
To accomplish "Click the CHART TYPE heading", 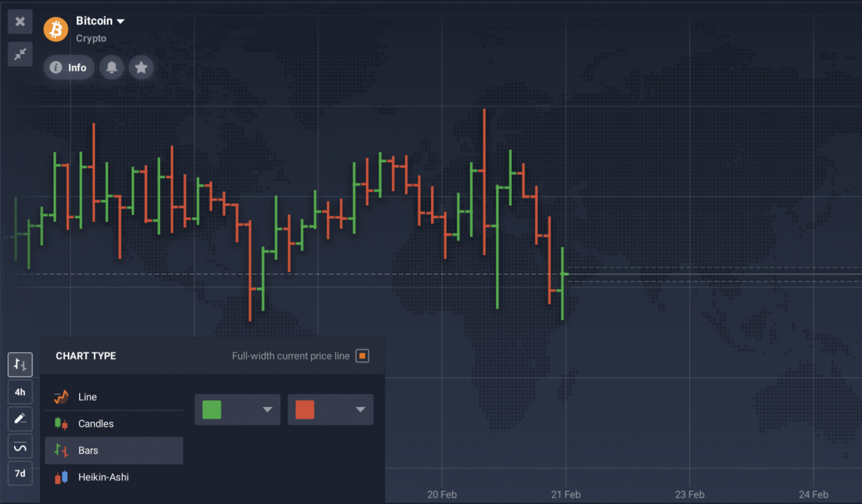I will 86,356.
